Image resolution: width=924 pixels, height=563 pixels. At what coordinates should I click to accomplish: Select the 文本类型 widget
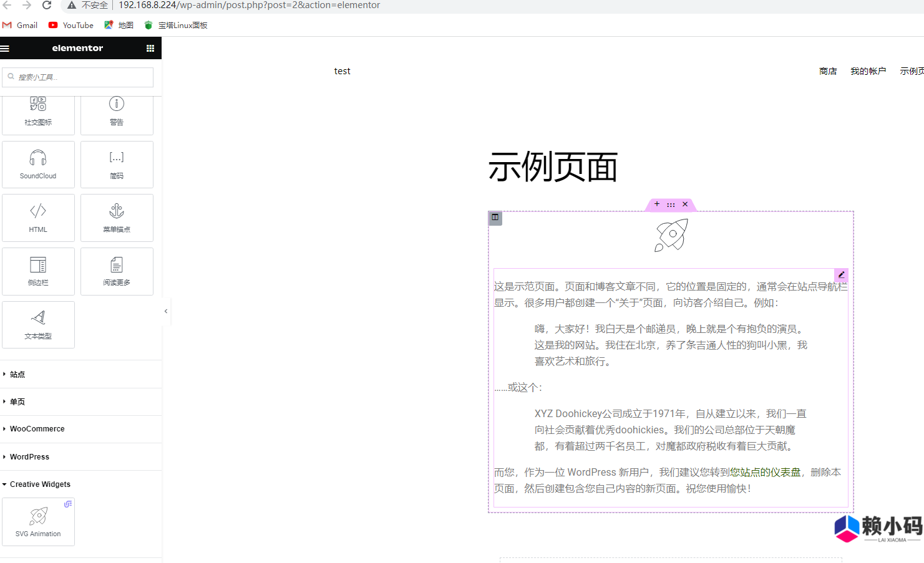point(38,324)
